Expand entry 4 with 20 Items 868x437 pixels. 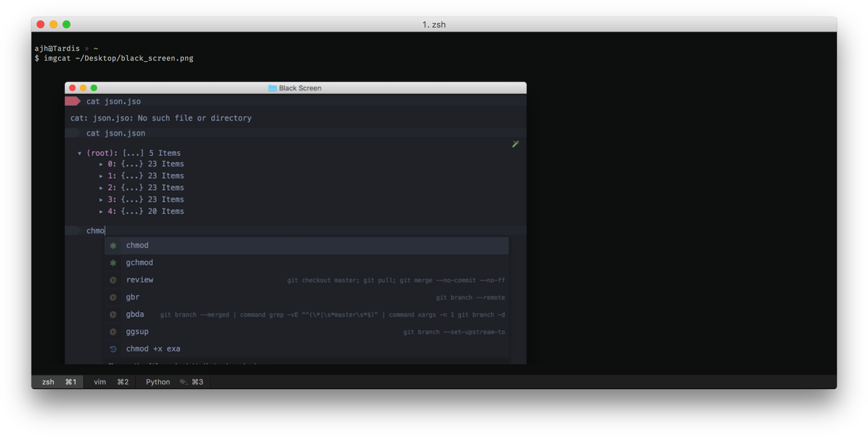(x=101, y=212)
